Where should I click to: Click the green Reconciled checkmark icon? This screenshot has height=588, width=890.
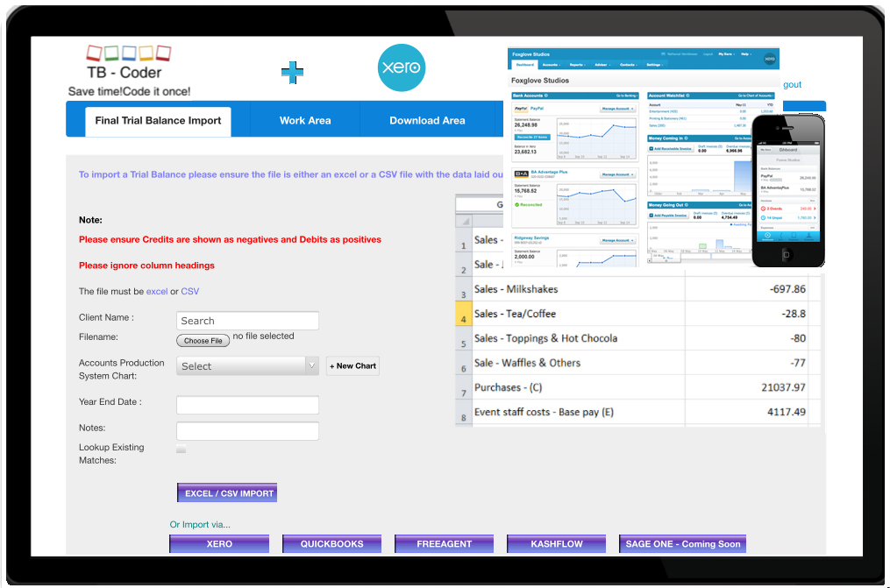point(516,203)
